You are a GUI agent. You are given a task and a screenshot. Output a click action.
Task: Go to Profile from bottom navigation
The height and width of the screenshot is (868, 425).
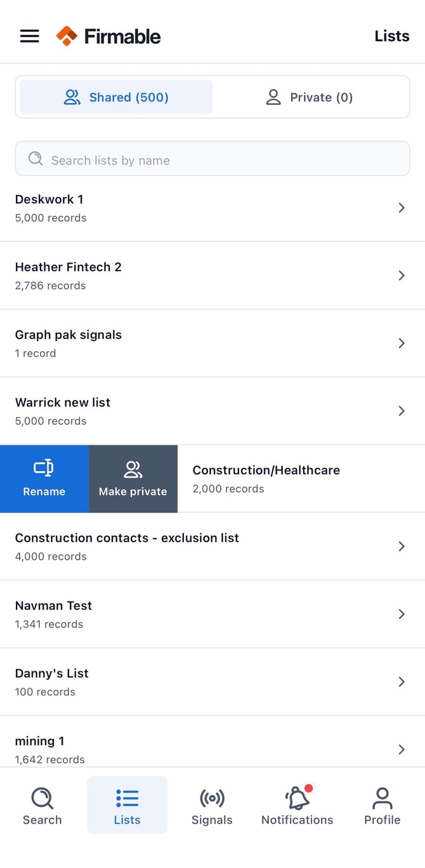click(382, 805)
